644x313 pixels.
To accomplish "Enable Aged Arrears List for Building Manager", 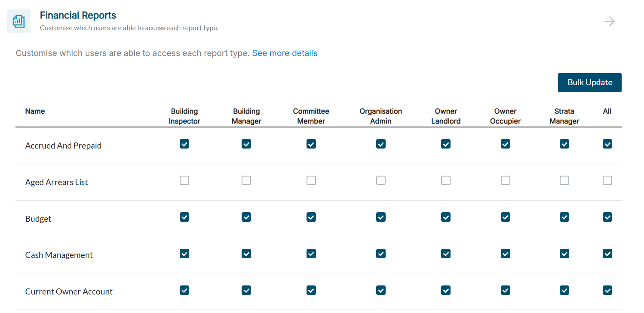I will 246,180.
